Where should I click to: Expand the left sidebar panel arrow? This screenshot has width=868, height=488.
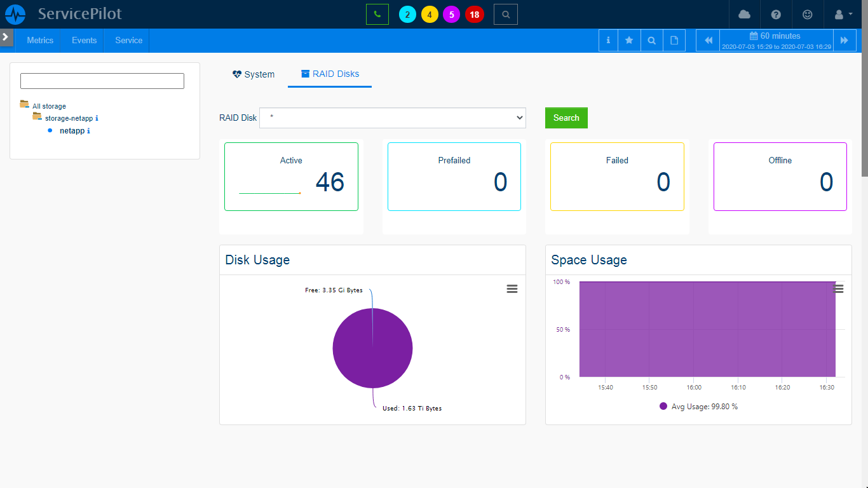tap(6, 37)
